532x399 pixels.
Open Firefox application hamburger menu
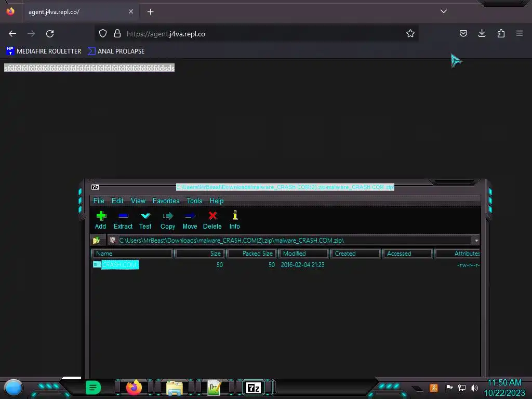click(x=520, y=33)
